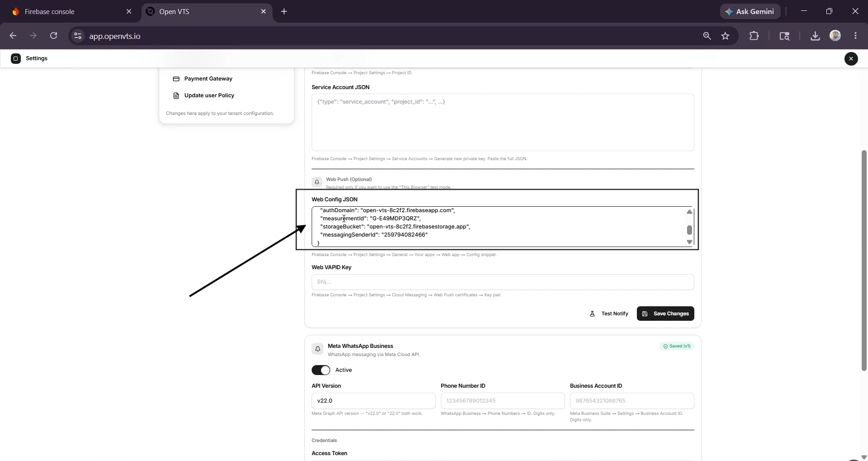Open the tab search media icon
Screen dimensions: 868x461
784,36
